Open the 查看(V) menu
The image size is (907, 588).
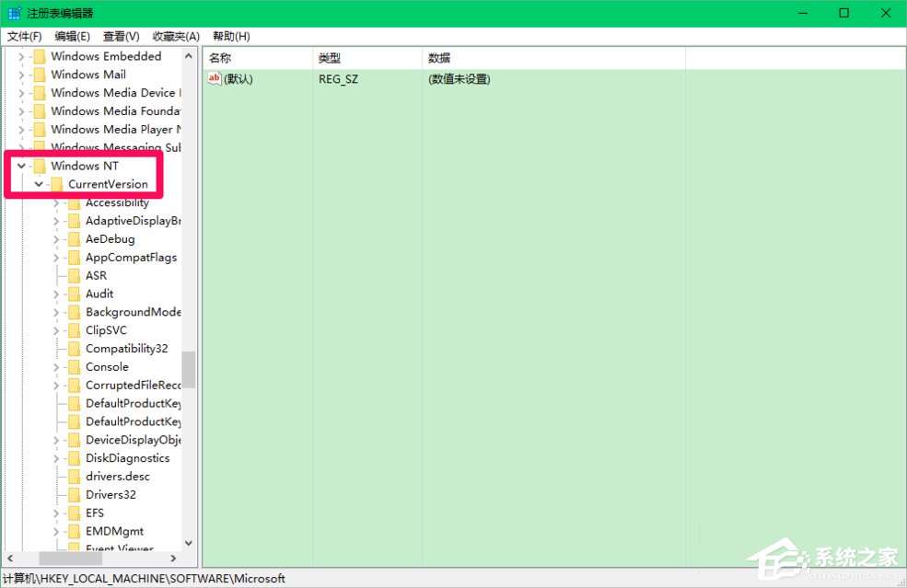coord(120,36)
